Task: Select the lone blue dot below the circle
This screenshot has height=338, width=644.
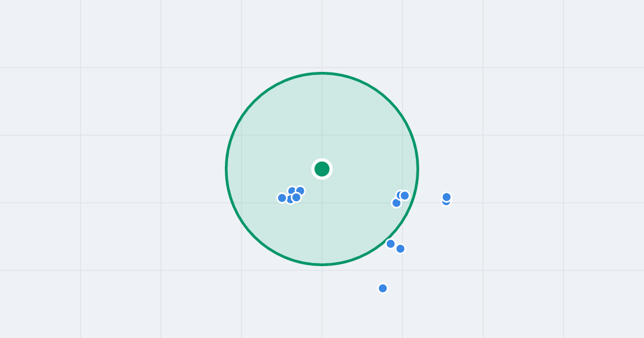Action: coord(383,288)
